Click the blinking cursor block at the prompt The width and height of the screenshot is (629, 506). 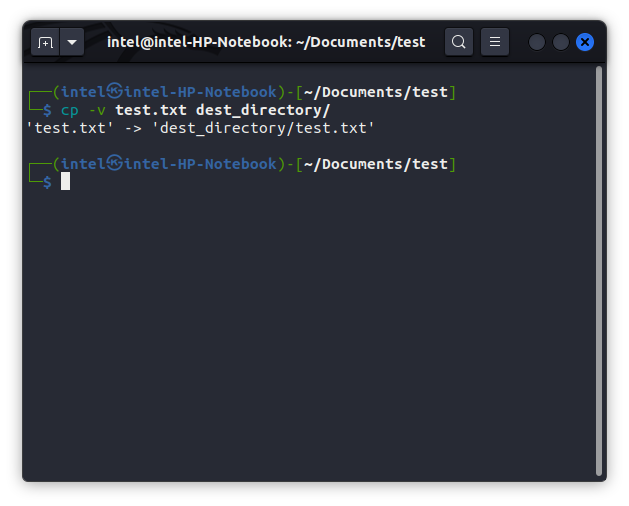pyautogui.click(x=65, y=181)
